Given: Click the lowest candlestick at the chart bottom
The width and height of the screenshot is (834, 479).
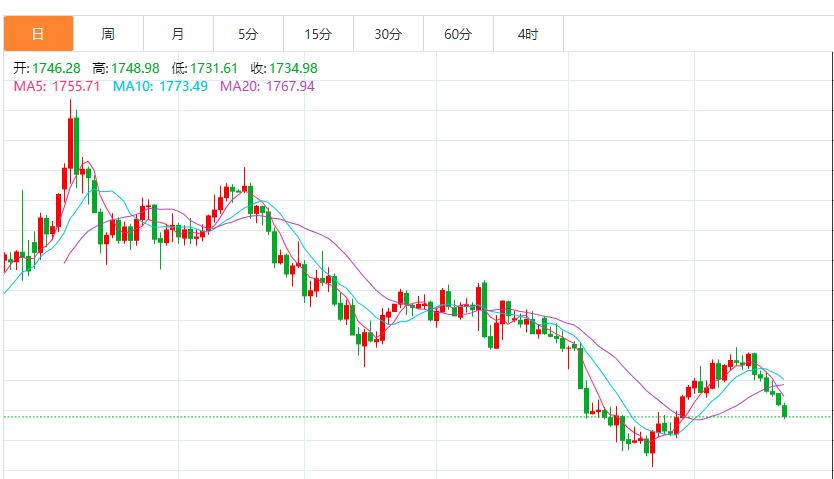Looking at the screenshot, I should tap(652, 443).
